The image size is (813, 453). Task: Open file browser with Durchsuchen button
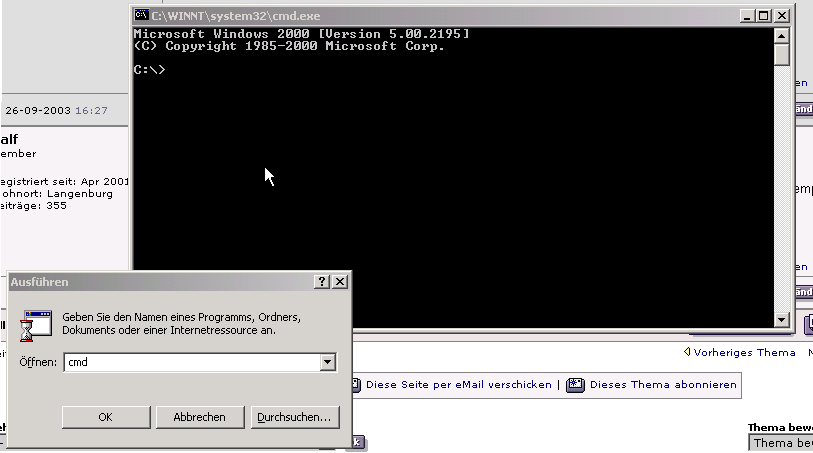tap(293, 417)
